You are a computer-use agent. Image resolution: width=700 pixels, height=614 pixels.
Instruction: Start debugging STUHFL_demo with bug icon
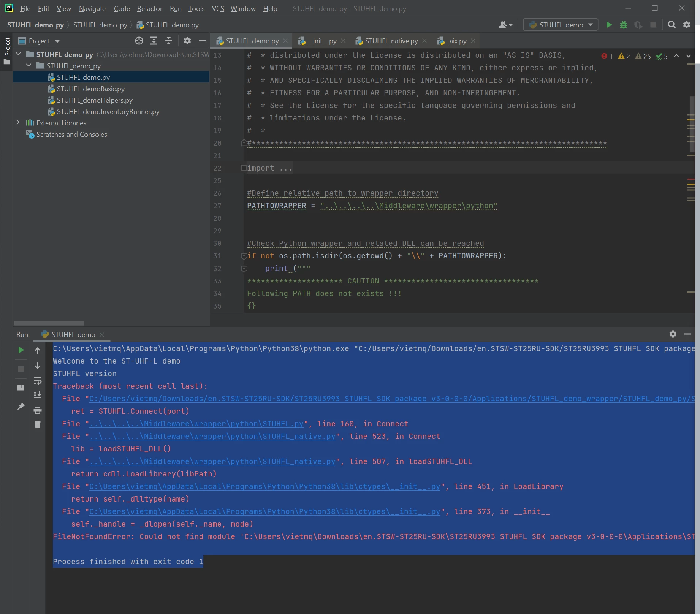[624, 25]
